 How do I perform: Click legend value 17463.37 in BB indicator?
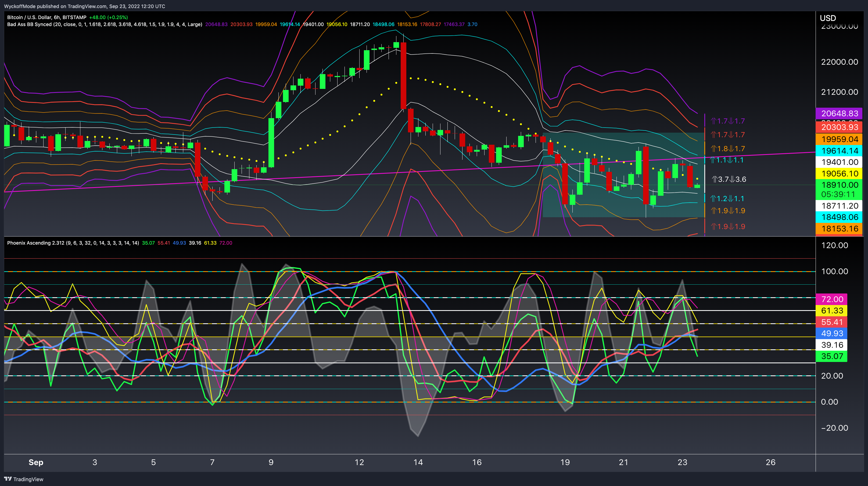pos(454,24)
